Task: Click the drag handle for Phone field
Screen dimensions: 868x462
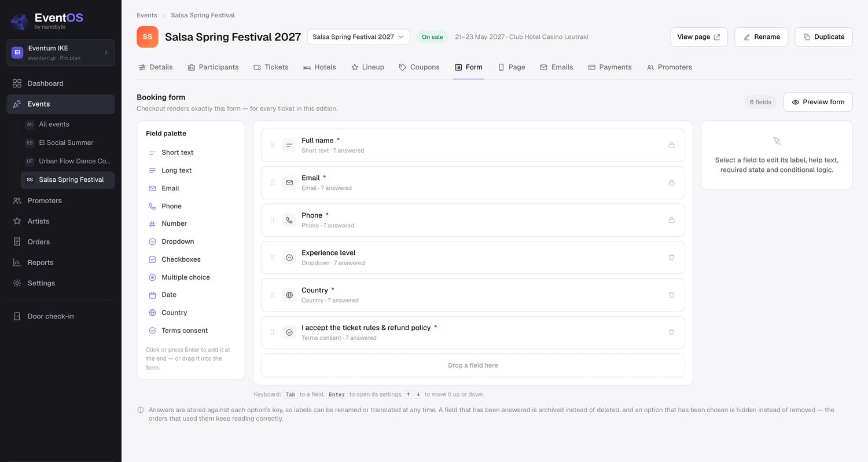Action: [x=273, y=220]
